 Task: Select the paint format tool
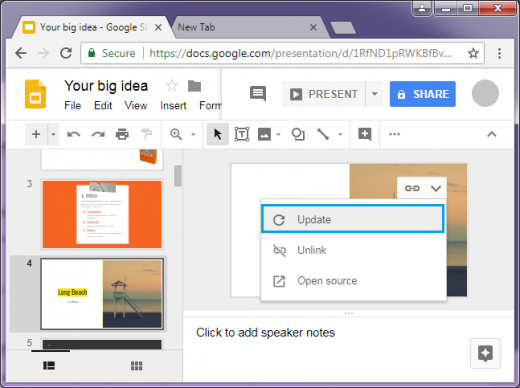tap(146, 134)
